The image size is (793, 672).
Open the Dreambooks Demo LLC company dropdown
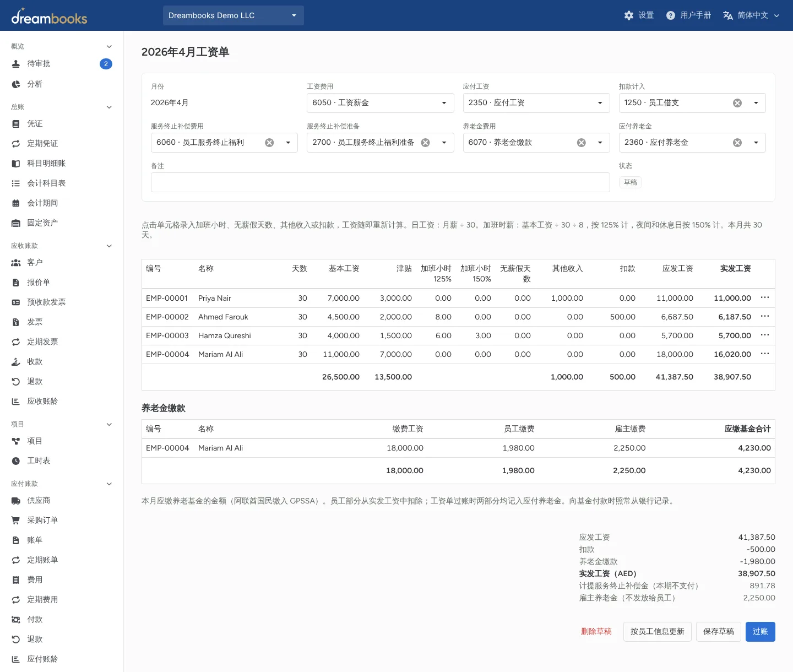point(233,15)
